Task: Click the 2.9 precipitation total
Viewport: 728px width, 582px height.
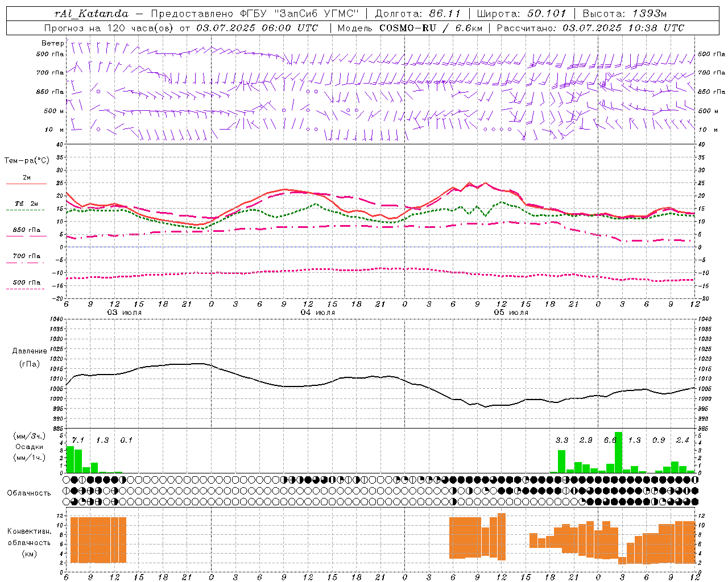Action: click(586, 440)
